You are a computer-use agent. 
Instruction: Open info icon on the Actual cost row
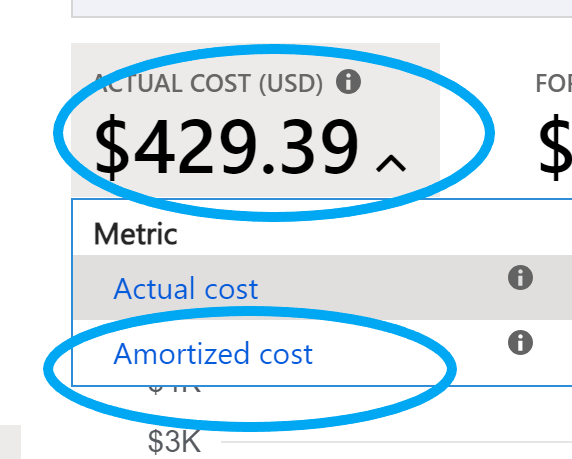[x=520, y=277]
